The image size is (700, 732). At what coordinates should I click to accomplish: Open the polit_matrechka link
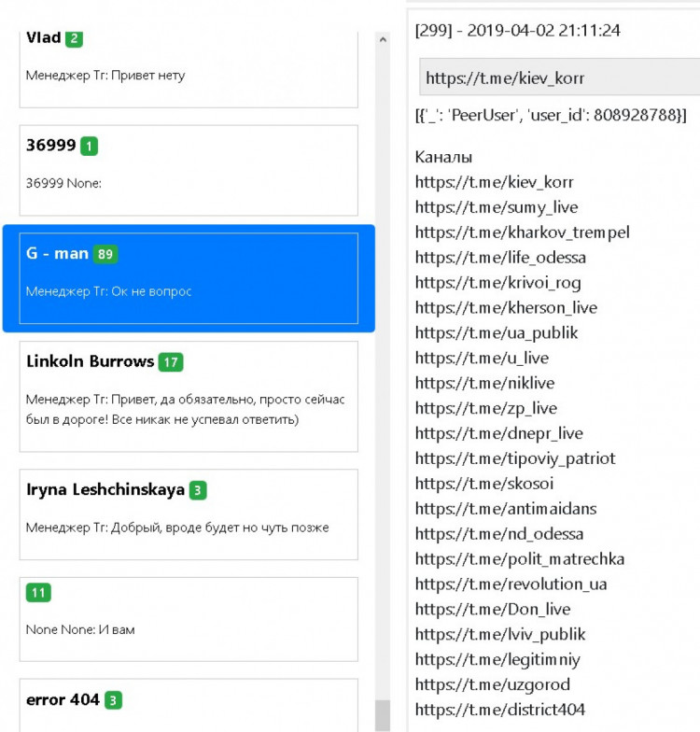(520, 559)
